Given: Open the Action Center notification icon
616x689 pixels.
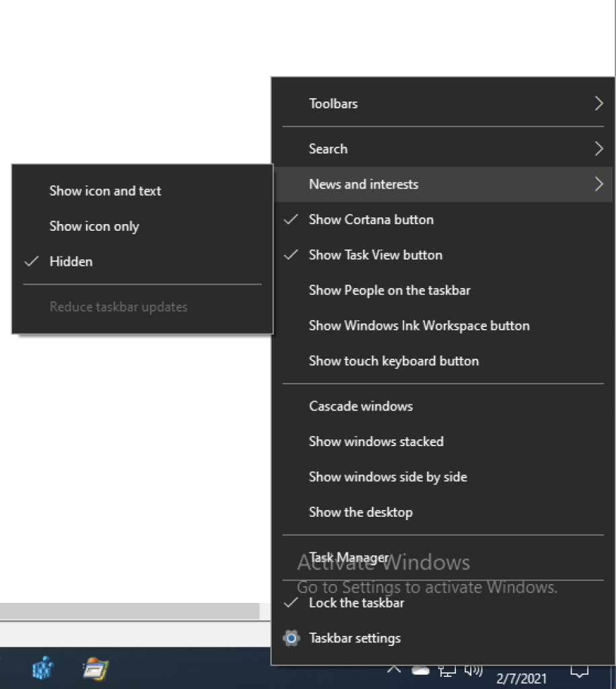Looking at the screenshot, I should (x=579, y=670).
